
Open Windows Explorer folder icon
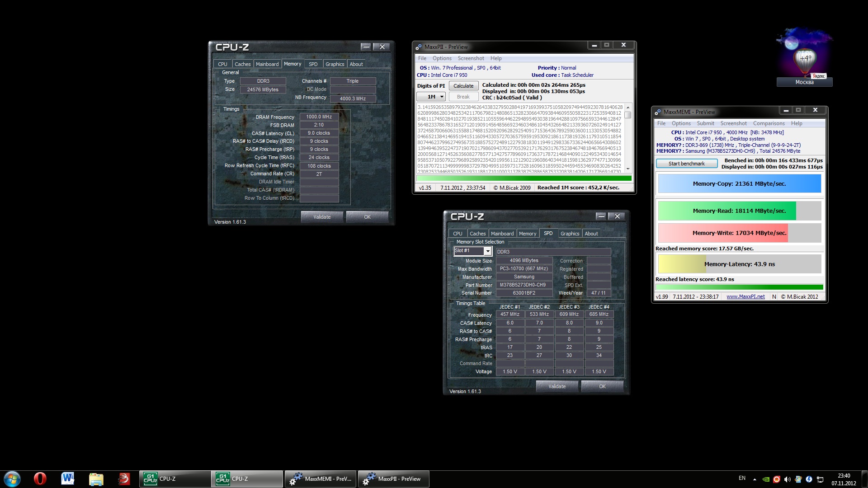pyautogui.click(x=96, y=479)
